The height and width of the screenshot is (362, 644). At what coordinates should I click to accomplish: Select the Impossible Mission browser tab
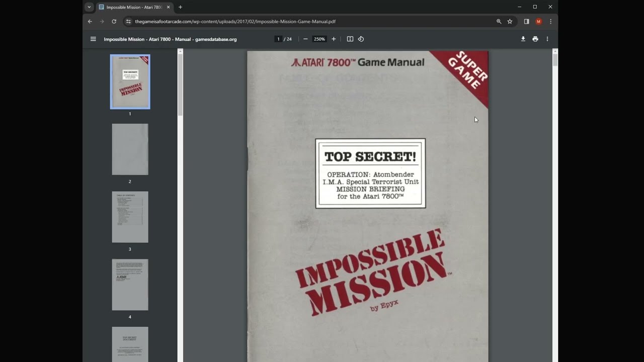click(x=135, y=7)
